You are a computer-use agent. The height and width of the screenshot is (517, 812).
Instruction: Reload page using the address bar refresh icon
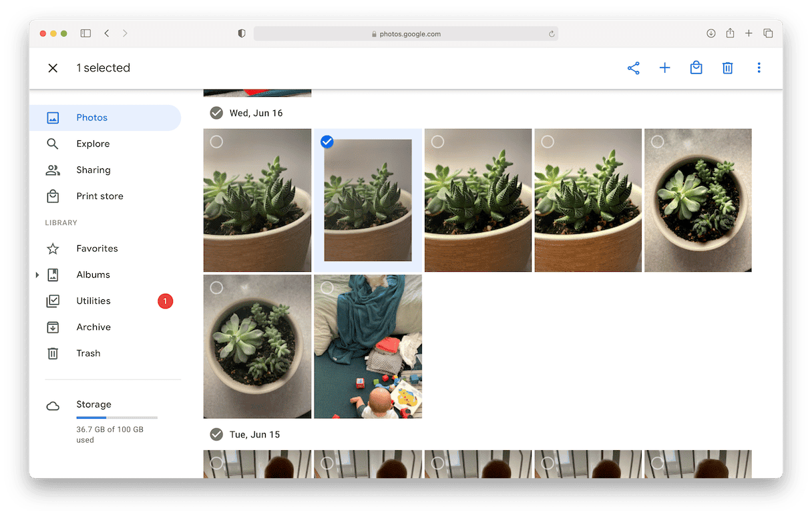552,34
